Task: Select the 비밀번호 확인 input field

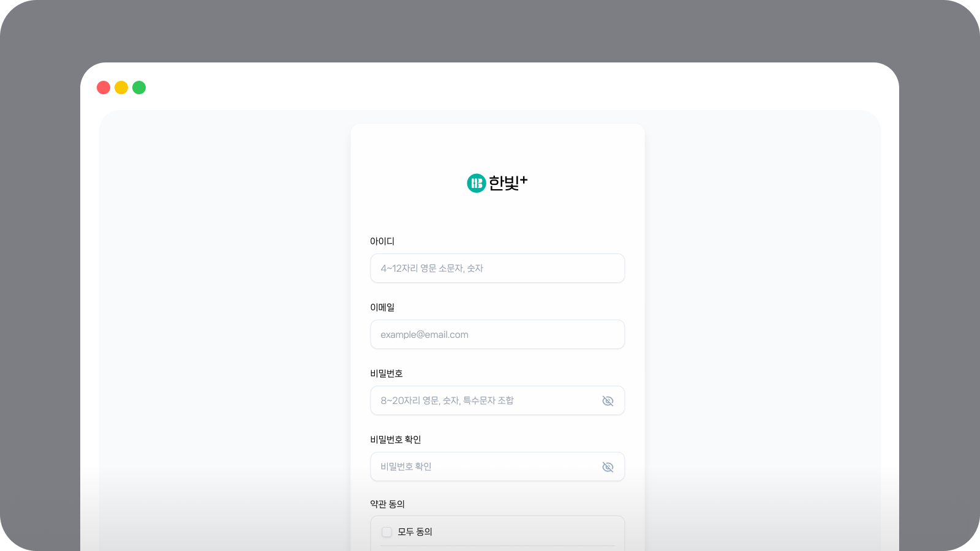Action: click(x=497, y=467)
